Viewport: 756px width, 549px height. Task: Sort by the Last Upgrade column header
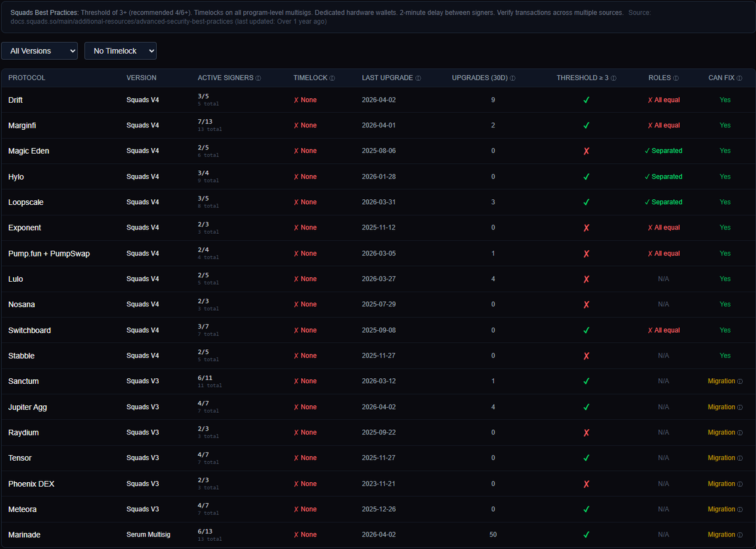tap(387, 78)
